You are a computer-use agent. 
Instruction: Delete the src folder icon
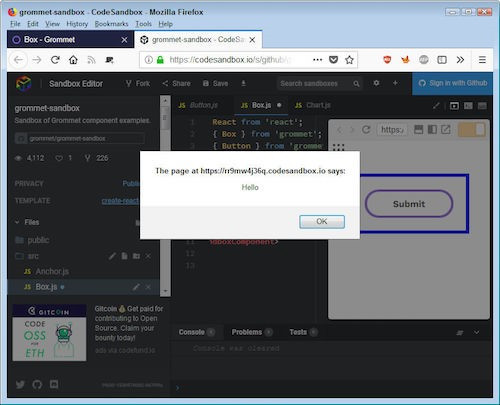pos(148,256)
